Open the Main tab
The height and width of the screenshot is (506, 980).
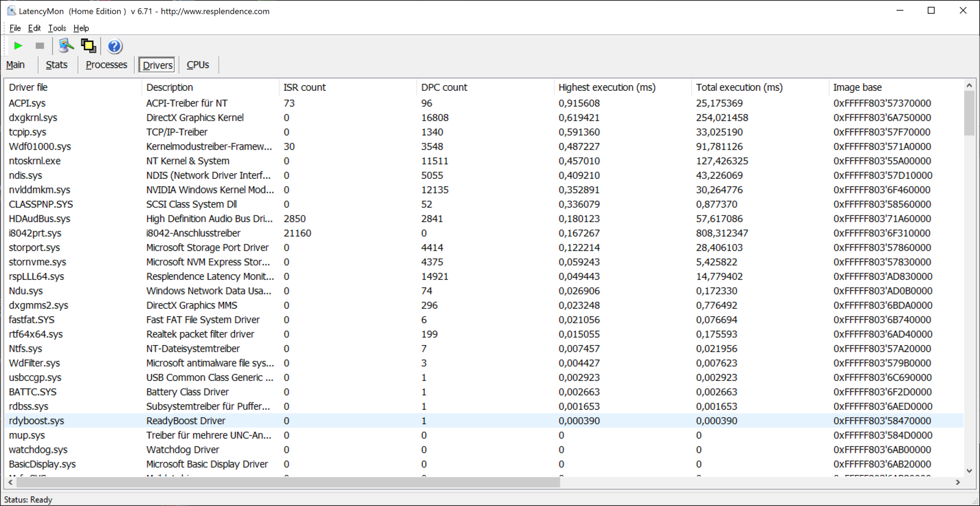[15, 65]
